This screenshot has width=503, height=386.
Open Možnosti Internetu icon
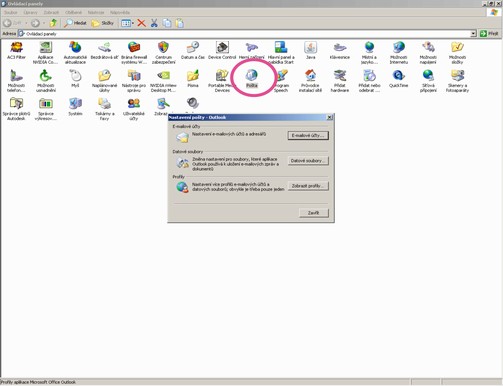[399, 48]
